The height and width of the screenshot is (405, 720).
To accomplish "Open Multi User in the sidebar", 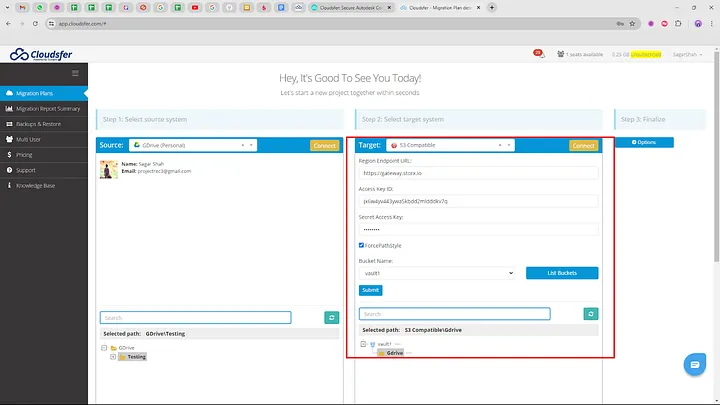I will click(x=44, y=140).
